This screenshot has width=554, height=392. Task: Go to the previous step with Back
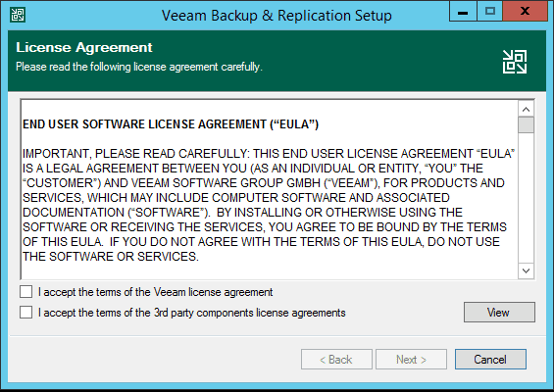click(x=336, y=360)
